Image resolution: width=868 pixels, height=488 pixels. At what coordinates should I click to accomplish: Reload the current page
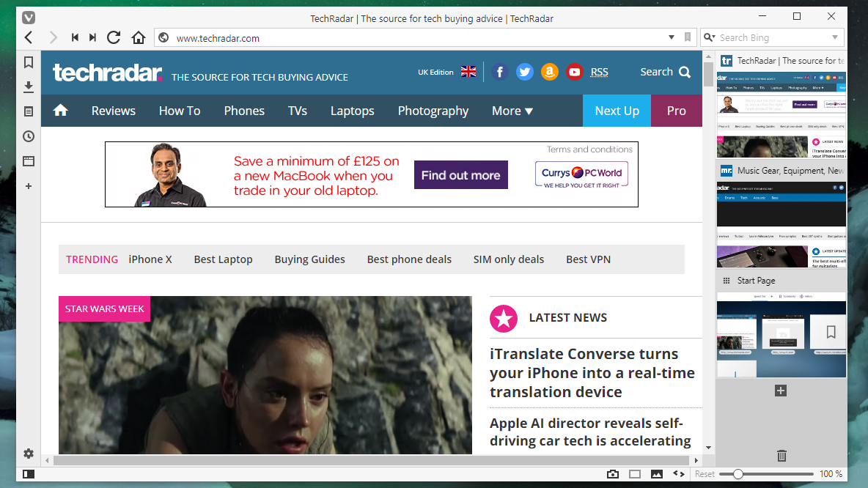pyautogui.click(x=114, y=37)
